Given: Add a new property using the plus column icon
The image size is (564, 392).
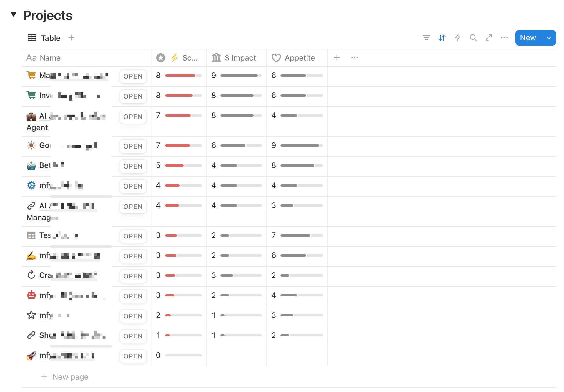Looking at the screenshot, I should point(337,57).
